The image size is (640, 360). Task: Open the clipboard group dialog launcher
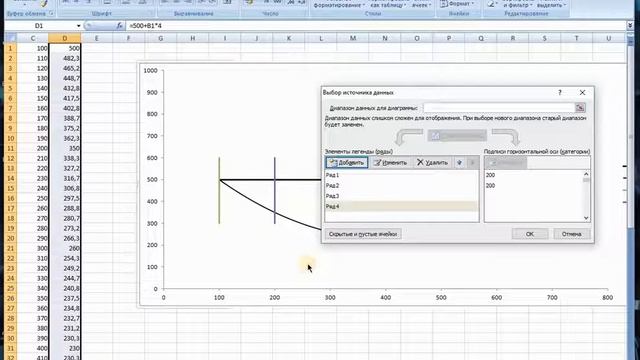(x=51, y=13)
